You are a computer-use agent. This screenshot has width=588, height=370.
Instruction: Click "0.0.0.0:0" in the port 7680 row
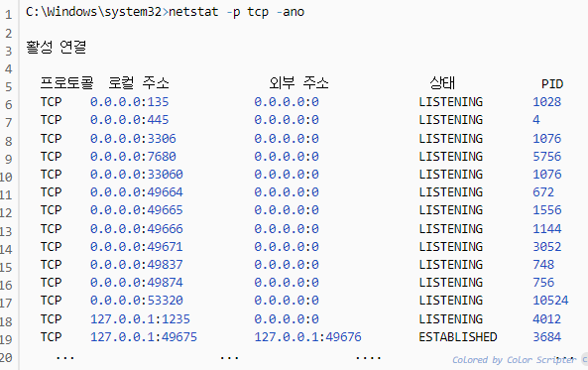(287, 156)
